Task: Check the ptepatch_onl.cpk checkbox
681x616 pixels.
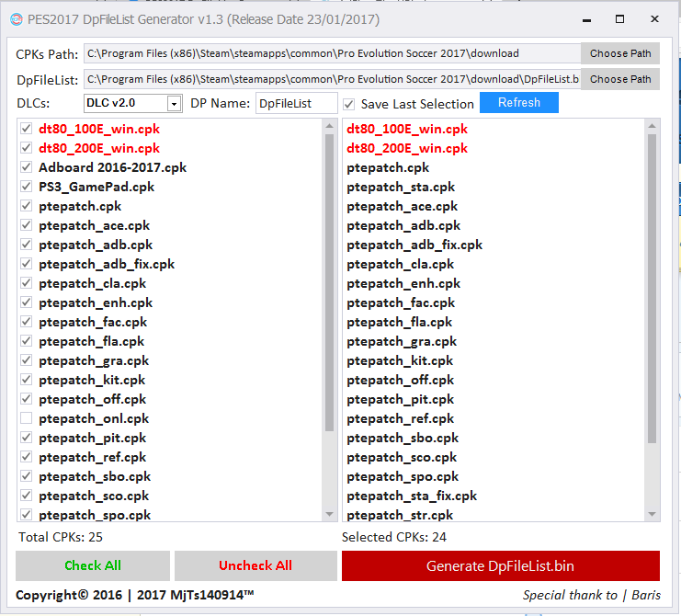Action: 26,418
